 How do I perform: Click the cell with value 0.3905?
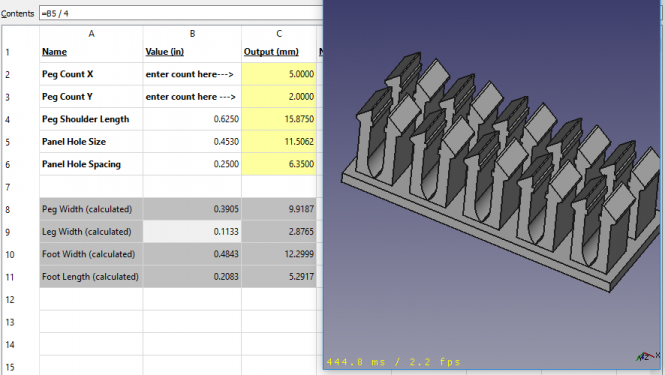(192, 209)
